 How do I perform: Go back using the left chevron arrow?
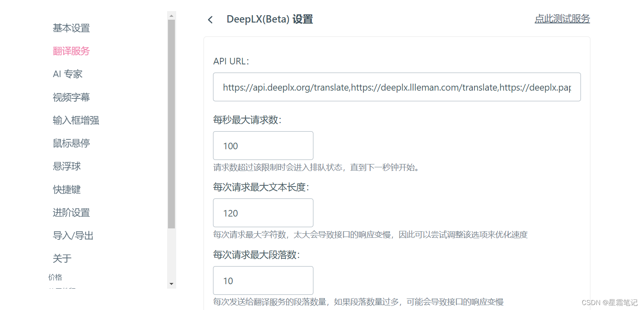210,20
